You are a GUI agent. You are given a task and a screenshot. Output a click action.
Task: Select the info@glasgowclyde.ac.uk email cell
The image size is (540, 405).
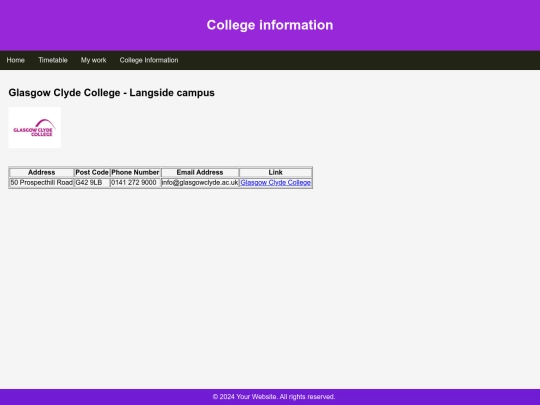200,183
